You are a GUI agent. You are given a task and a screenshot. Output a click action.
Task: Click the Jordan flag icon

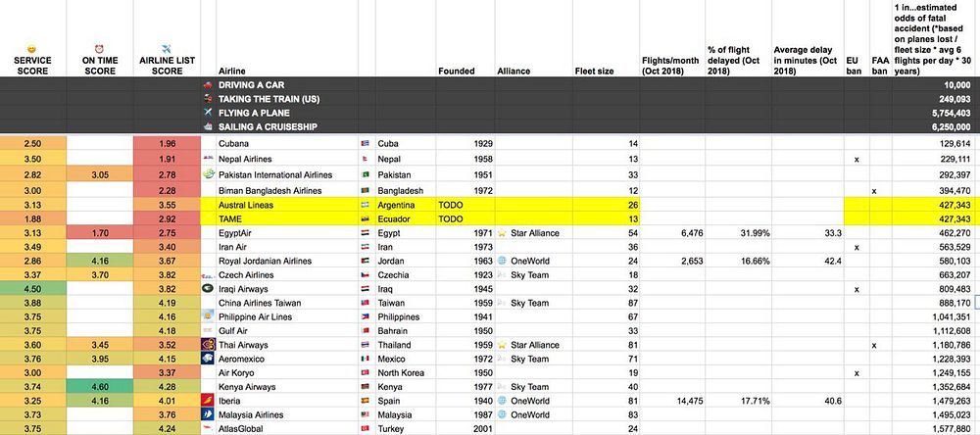[x=366, y=262]
